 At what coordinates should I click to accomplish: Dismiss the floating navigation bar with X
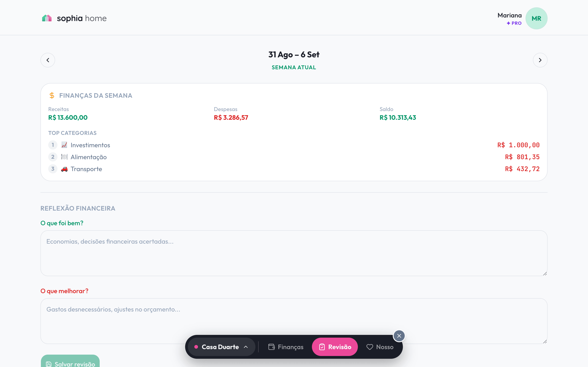click(399, 336)
